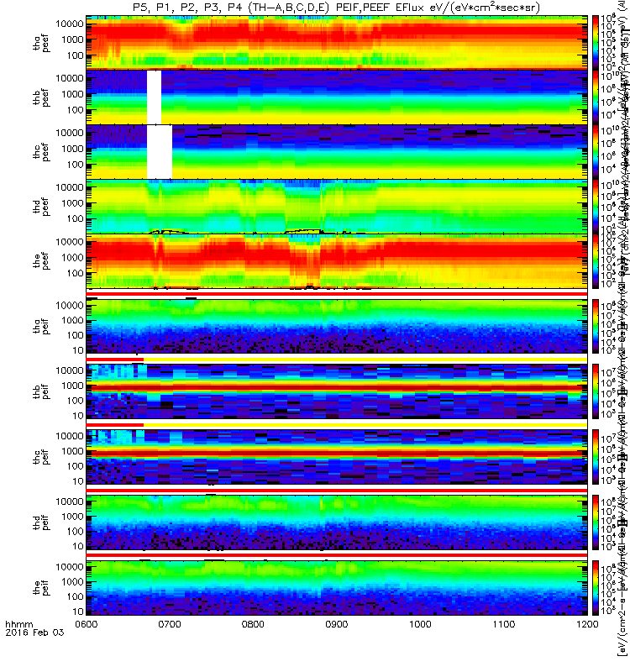Screen dimensions: 630x672
Task: Click inside the thc peif spectrogram panel
Action: [337, 457]
